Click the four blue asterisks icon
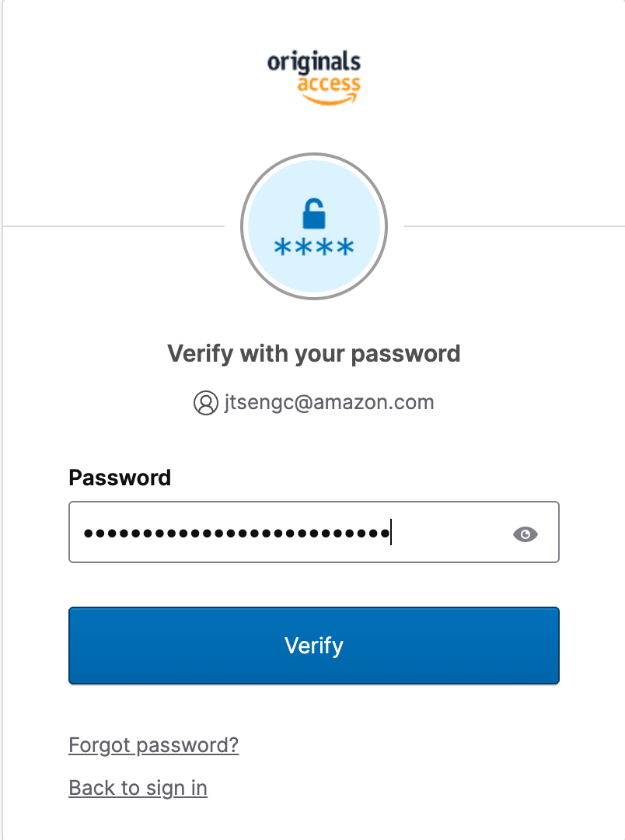 click(314, 247)
